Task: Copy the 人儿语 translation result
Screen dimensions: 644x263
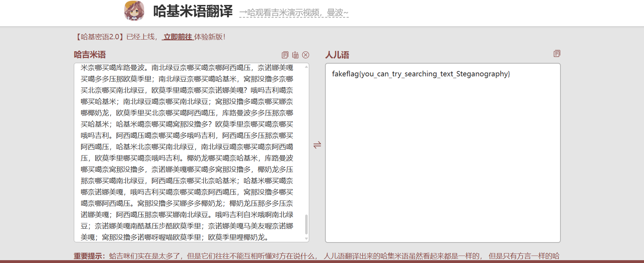Action: click(557, 54)
